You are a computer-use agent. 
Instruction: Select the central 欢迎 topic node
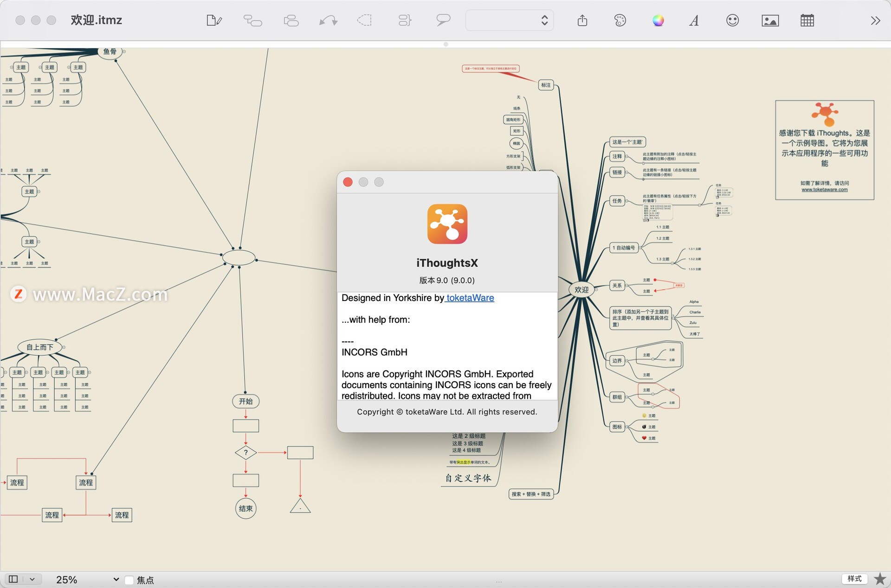point(581,289)
